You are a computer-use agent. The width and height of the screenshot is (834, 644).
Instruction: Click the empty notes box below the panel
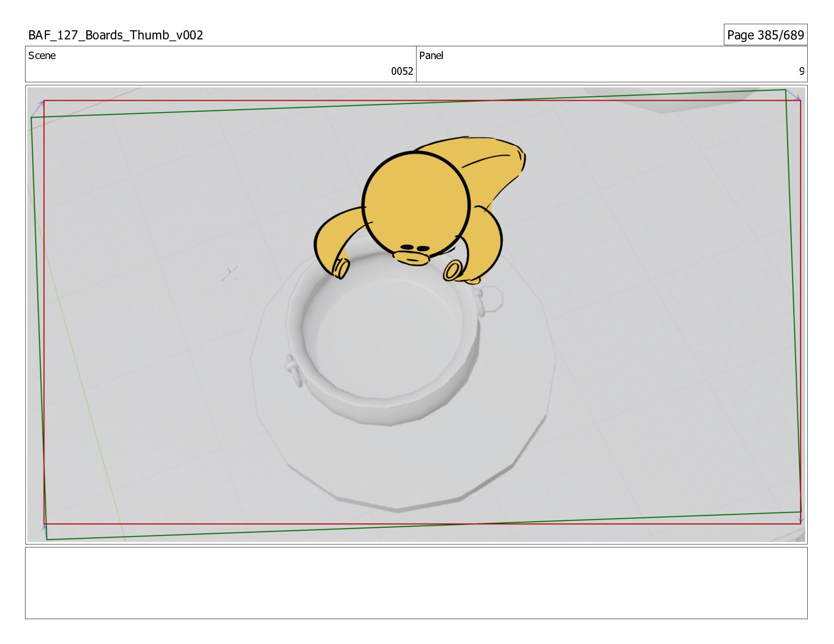pos(416,583)
